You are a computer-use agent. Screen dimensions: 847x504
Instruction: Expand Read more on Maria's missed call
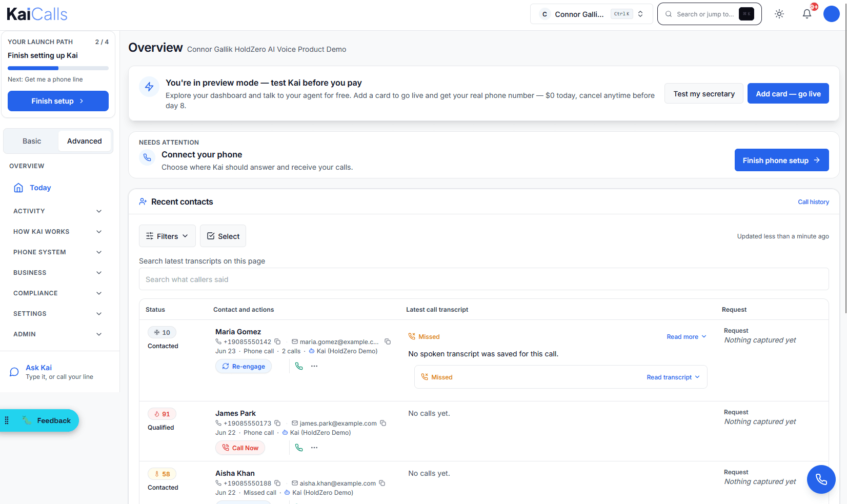[687, 337]
